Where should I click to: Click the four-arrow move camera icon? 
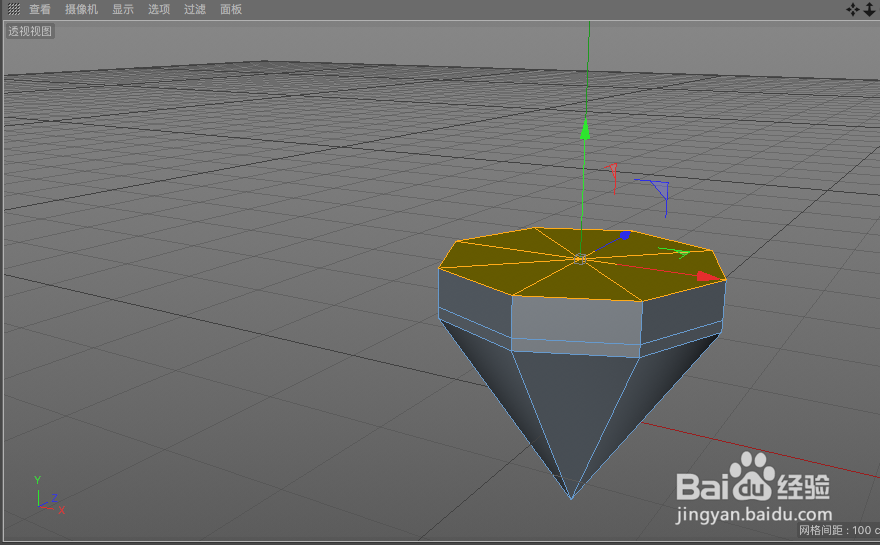tap(852, 9)
